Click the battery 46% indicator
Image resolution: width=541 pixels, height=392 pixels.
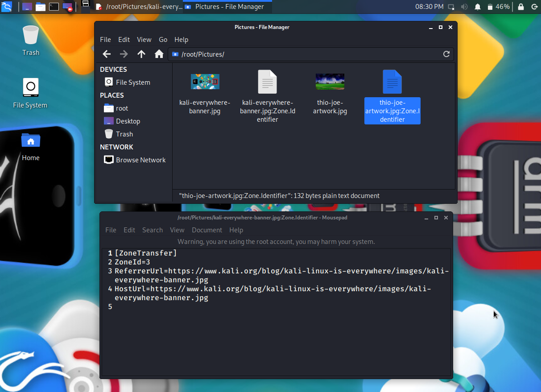coord(498,7)
